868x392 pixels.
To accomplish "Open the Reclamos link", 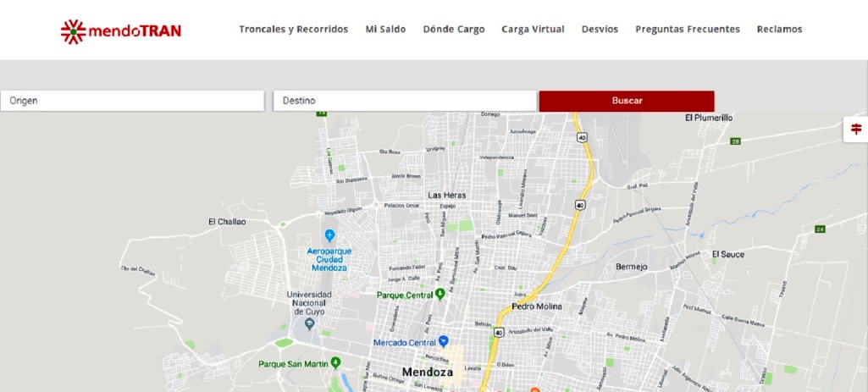I will [779, 30].
